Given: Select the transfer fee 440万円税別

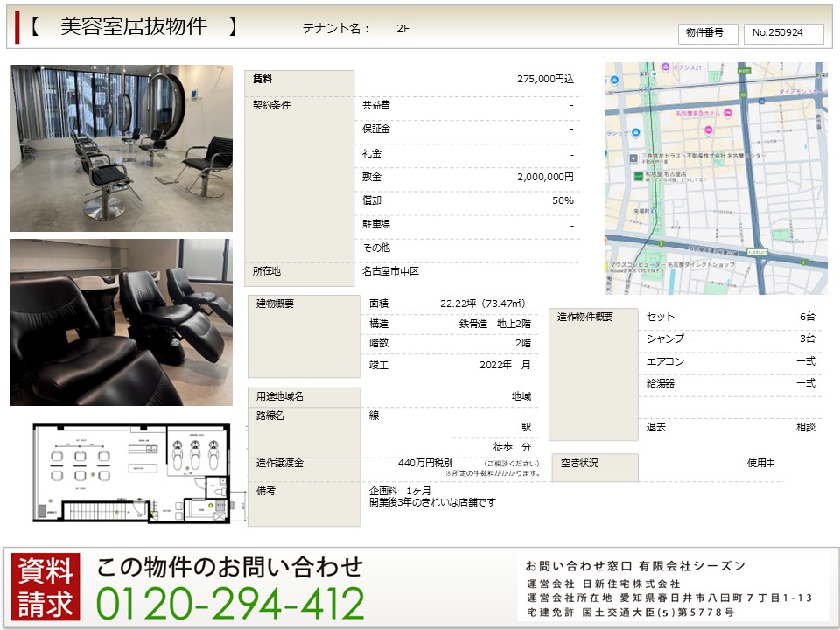Looking at the screenshot, I should click(x=425, y=463).
